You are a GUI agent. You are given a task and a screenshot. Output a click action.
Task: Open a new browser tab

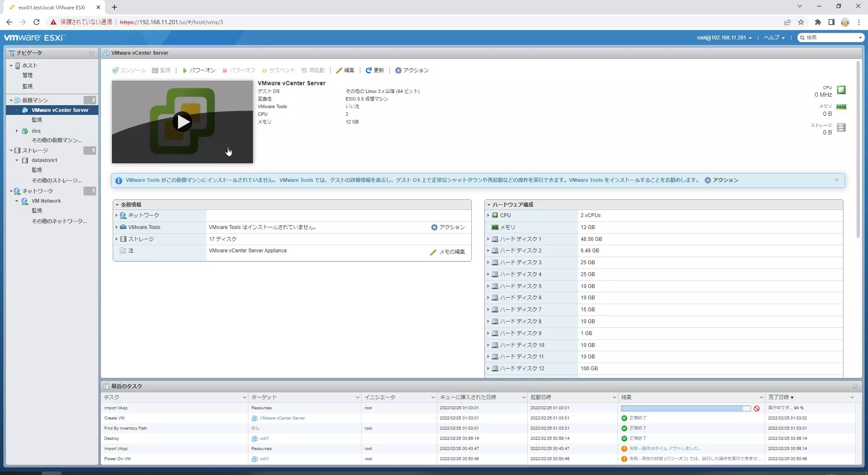point(114,7)
